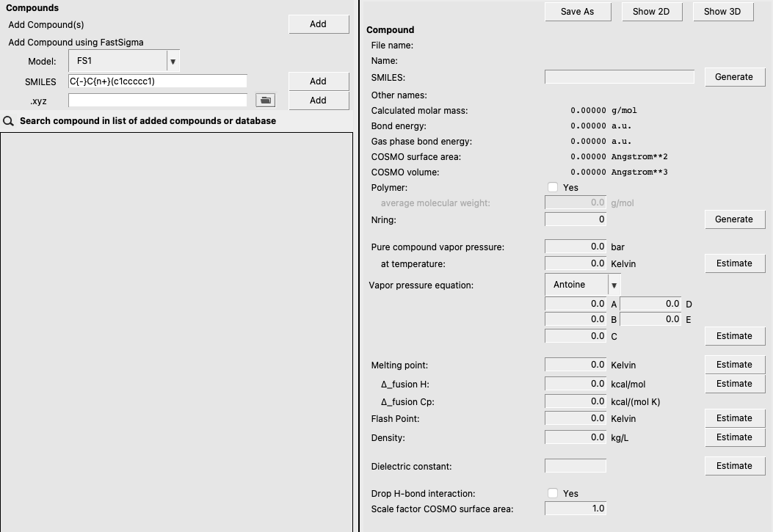The width and height of the screenshot is (773, 532).
Task: Toggle Drop H-bond interaction checkbox
Action: 553,494
